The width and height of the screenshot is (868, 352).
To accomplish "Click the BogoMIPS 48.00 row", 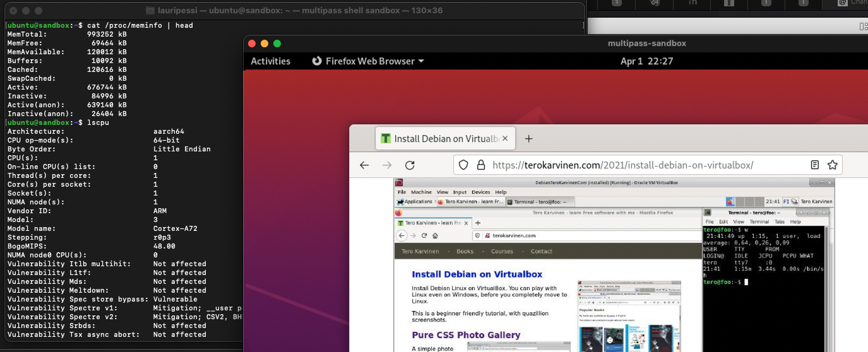I will click(92, 246).
